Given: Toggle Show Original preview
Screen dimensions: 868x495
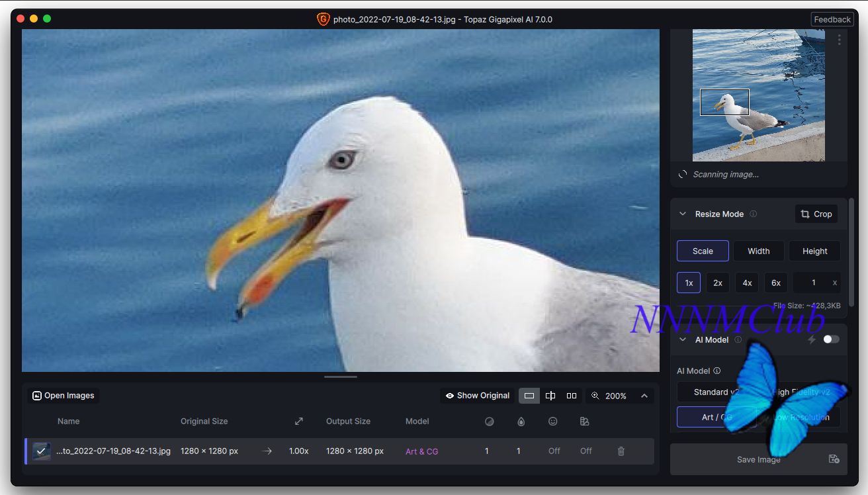Looking at the screenshot, I should pyautogui.click(x=478, y=396).
